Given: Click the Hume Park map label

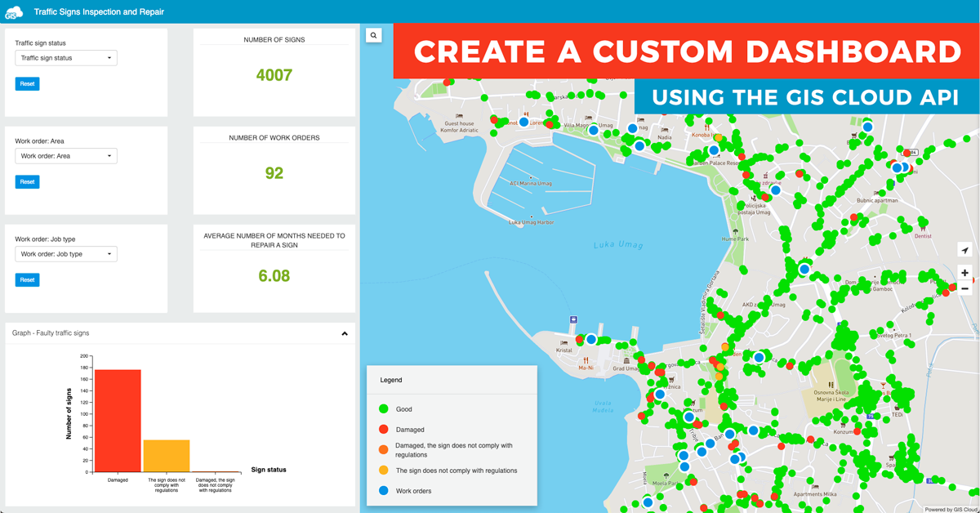Looking at the screenshot, I should [x=735, y=239].
